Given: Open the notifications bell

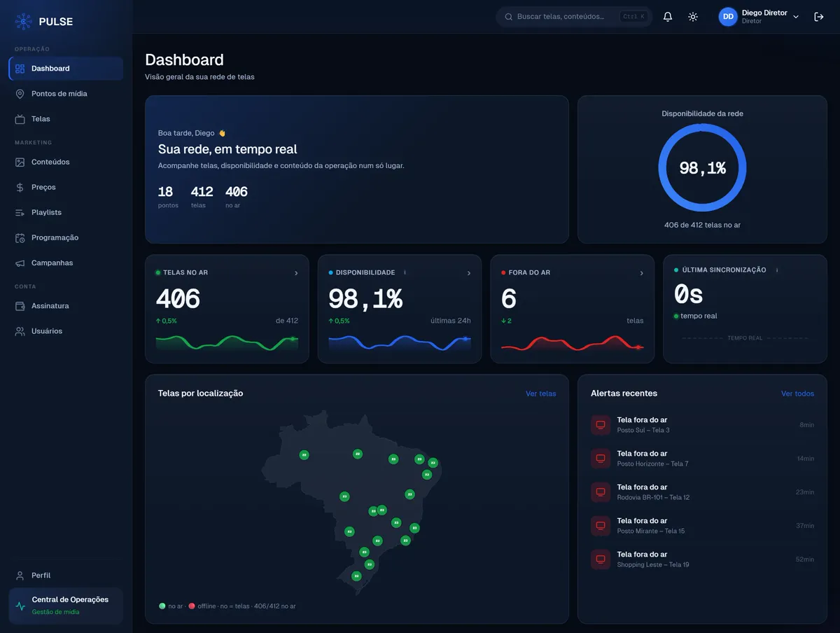Looking at the screenshot, I should [668, 17].
